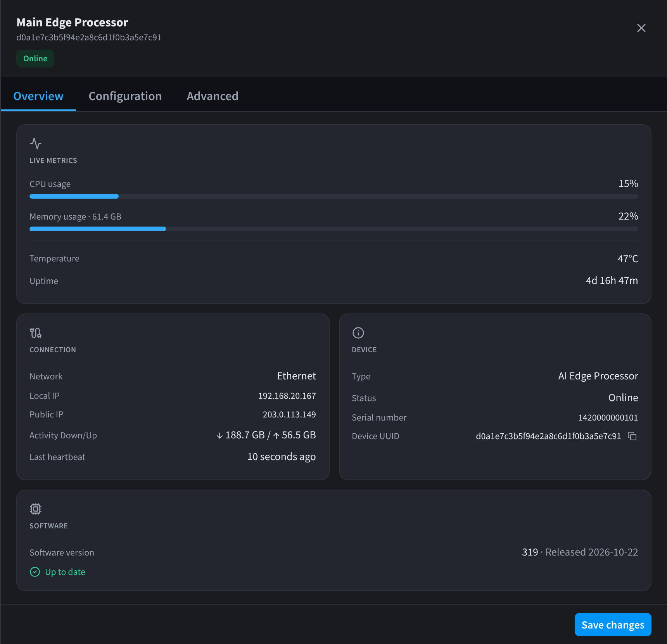Click the SOFTWARE section heading
This screenshot has height=644, width=667.
pos(49,526)
